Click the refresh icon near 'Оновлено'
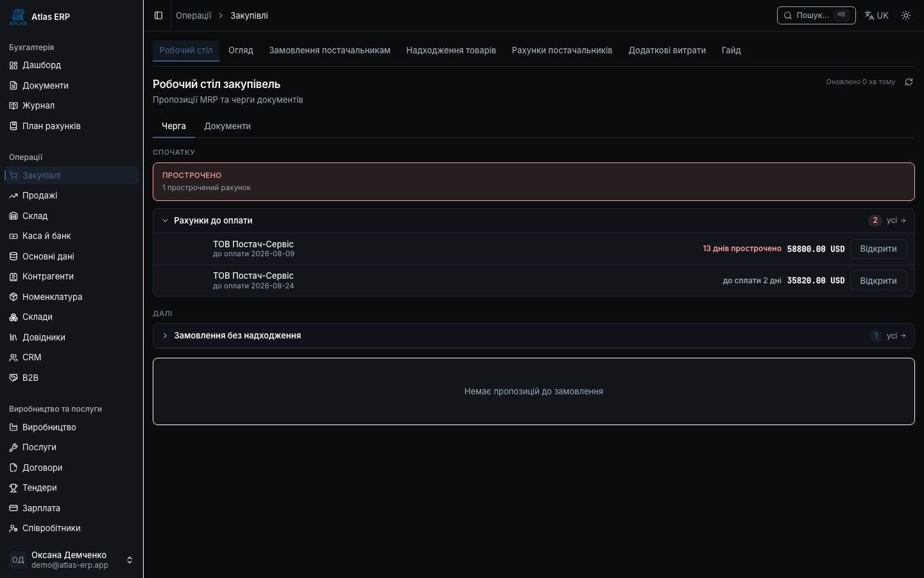 [909, 82]
